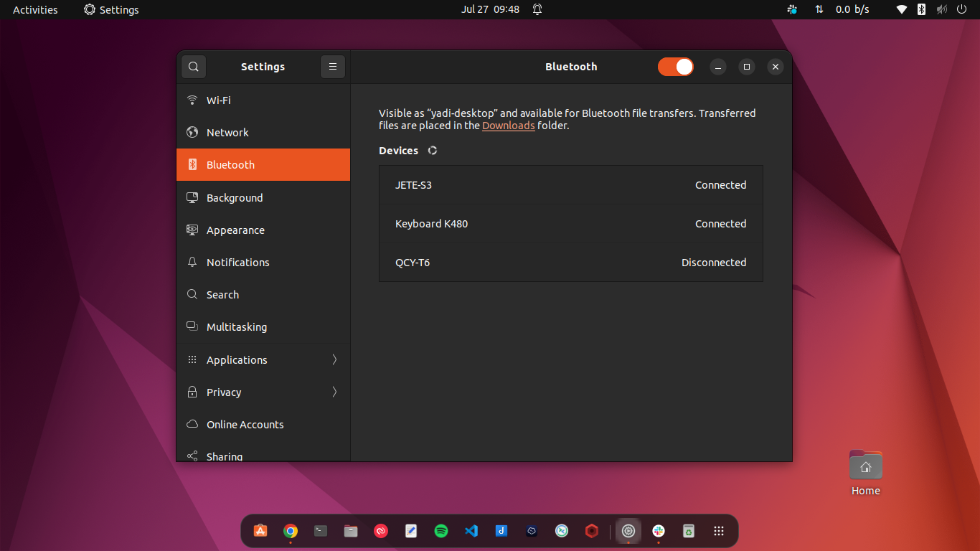Show all applications grid

pos(719,531)
